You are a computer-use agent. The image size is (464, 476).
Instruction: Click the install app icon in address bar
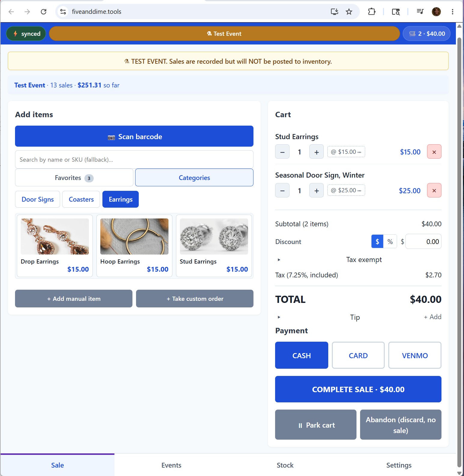[x=334, y=12]
